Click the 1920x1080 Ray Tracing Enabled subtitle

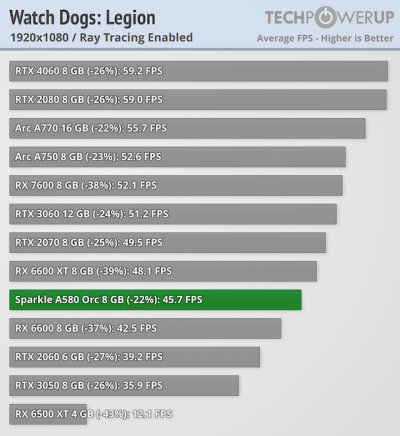click(x=101, y=38)
